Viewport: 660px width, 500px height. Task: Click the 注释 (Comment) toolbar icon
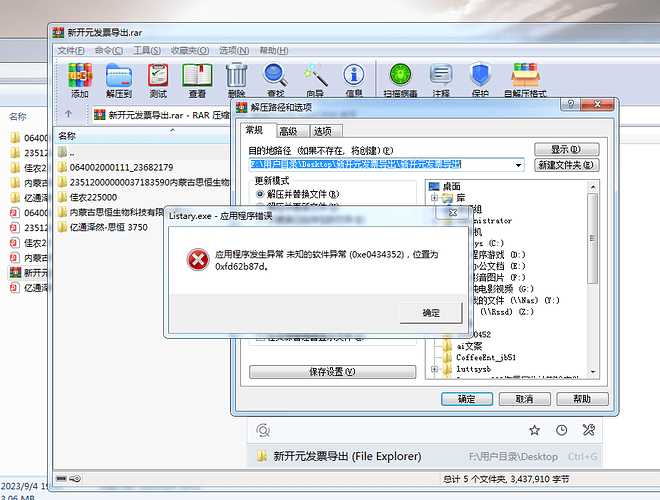pos(441,80)
